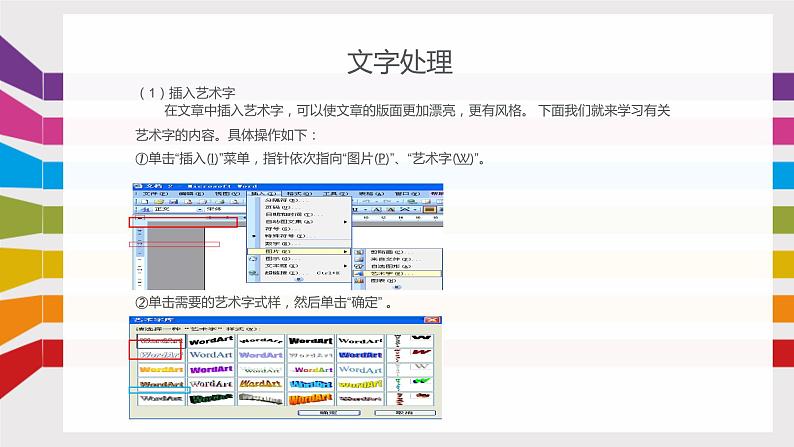Choose 特殊符号 from the Insert menu
794x447 pixels.
pyautogui.click(x=299, y=236)
